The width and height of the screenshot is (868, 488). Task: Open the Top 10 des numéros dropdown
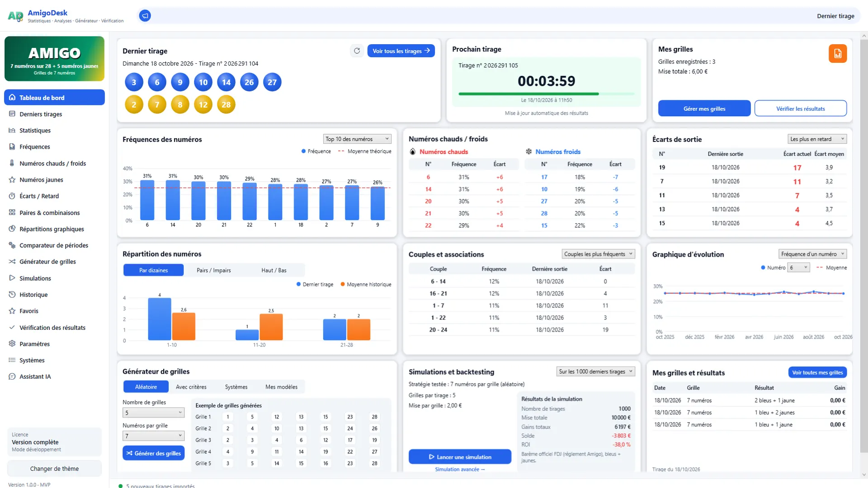tap(357, 139)
